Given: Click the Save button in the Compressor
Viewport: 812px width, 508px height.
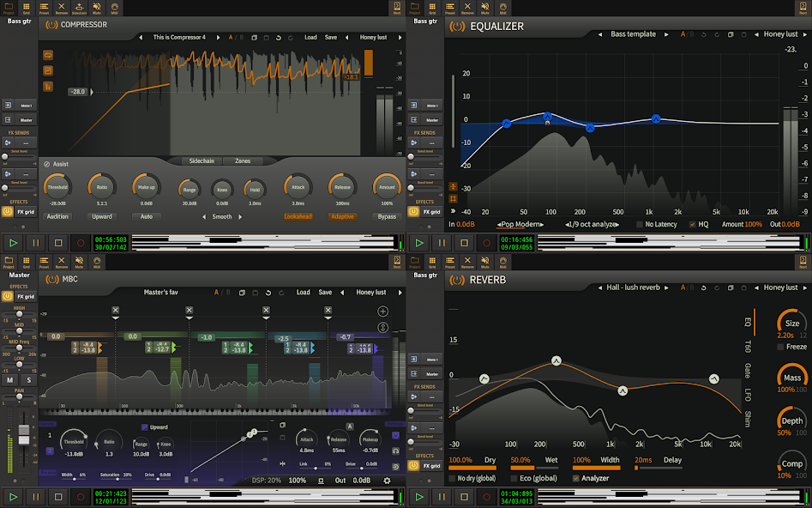Looking at the screenshot, I should pyautogui.click(x=331, y=37).
